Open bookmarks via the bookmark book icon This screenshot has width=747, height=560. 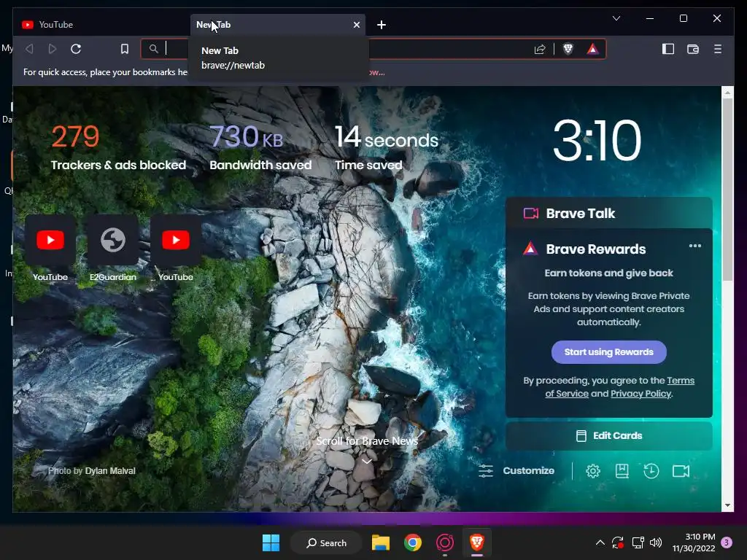pos(622,471)
